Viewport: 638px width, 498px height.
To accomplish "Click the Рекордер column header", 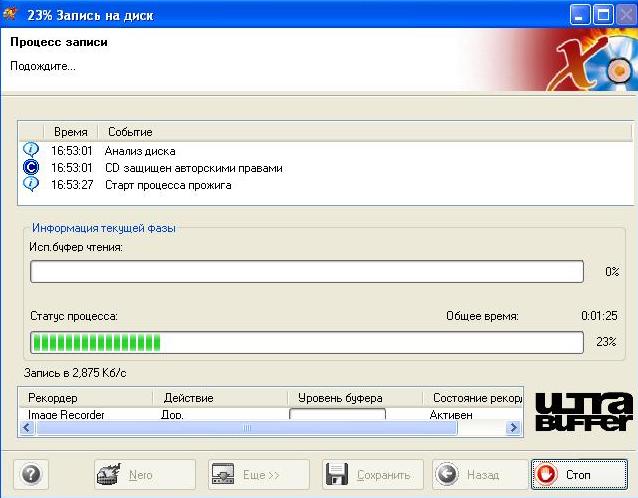I will (85, 398).
